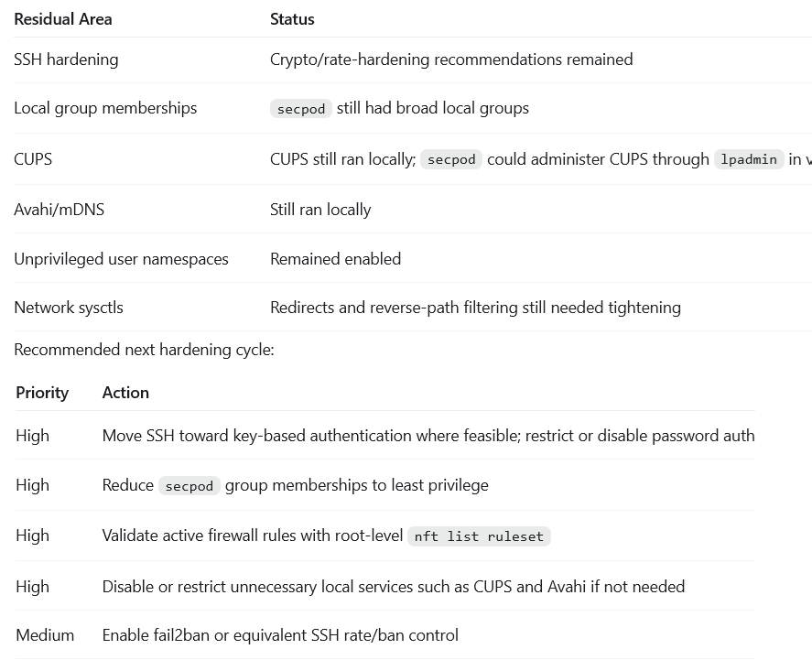
Task: Click 'Recommended next hardening cycle:' text
Action: click(144, 350)
